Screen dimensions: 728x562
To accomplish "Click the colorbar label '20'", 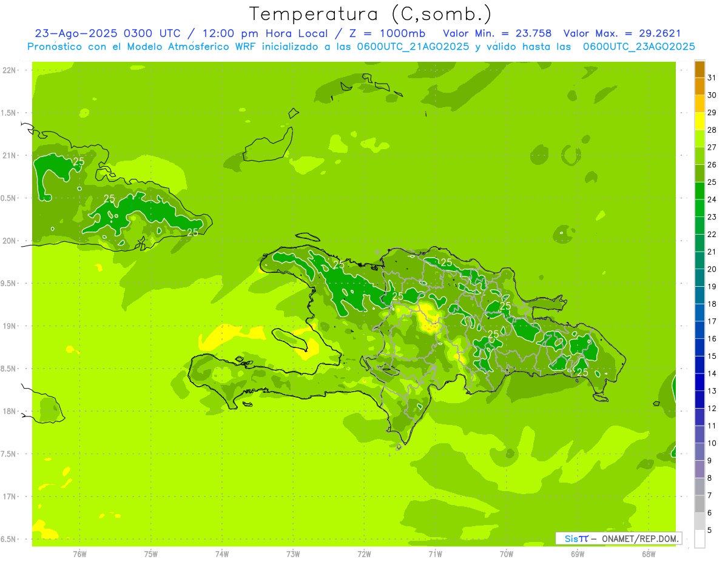I will [712, 269].
